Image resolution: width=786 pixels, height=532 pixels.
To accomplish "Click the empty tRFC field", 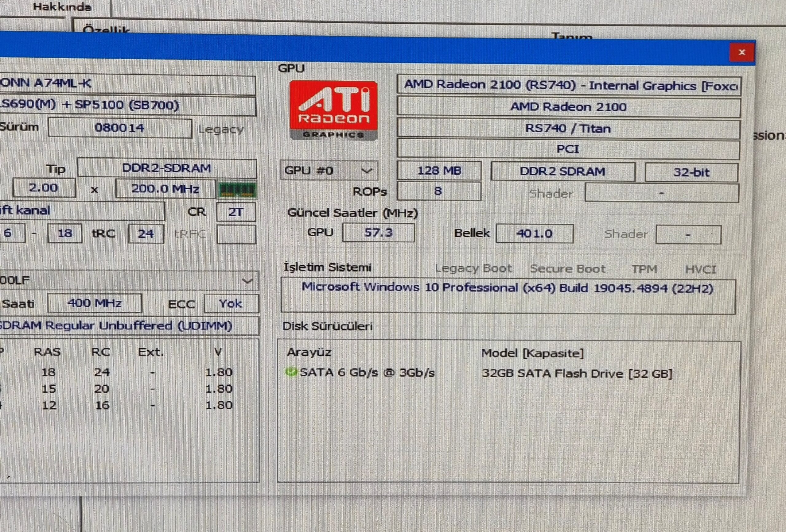I will pos(236,234).
